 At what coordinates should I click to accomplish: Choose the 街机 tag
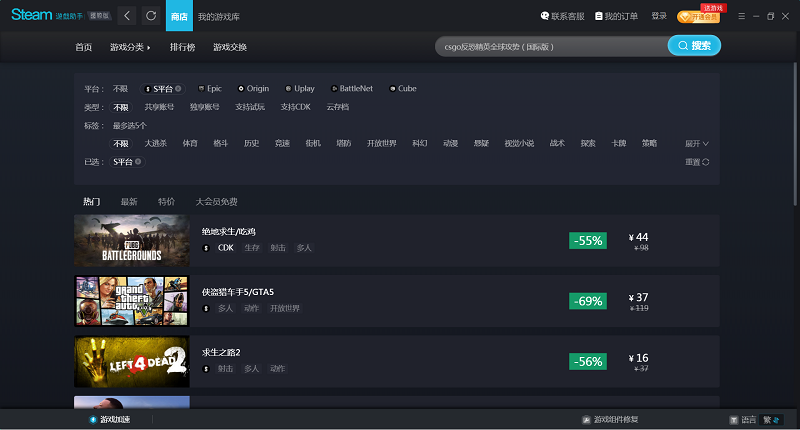313,144
